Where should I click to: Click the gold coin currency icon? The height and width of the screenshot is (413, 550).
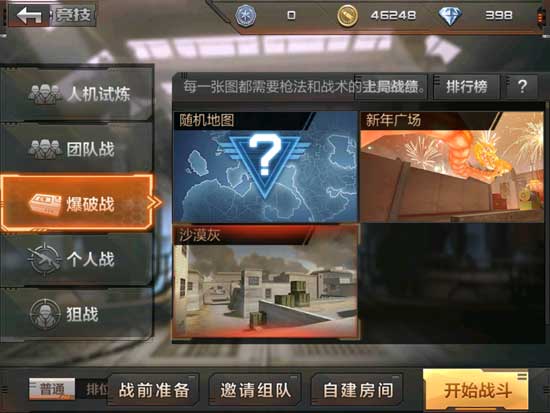347,15
